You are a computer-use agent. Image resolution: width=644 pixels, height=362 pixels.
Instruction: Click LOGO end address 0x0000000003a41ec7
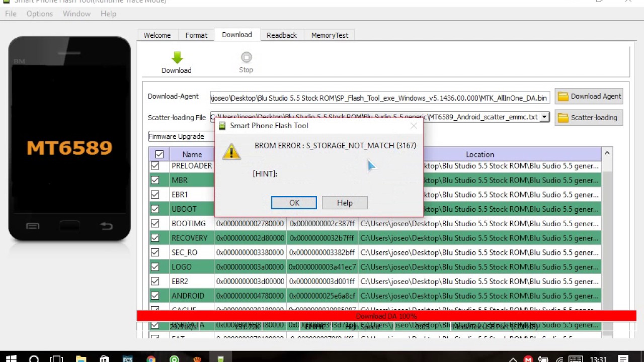(x=323, y=266)
